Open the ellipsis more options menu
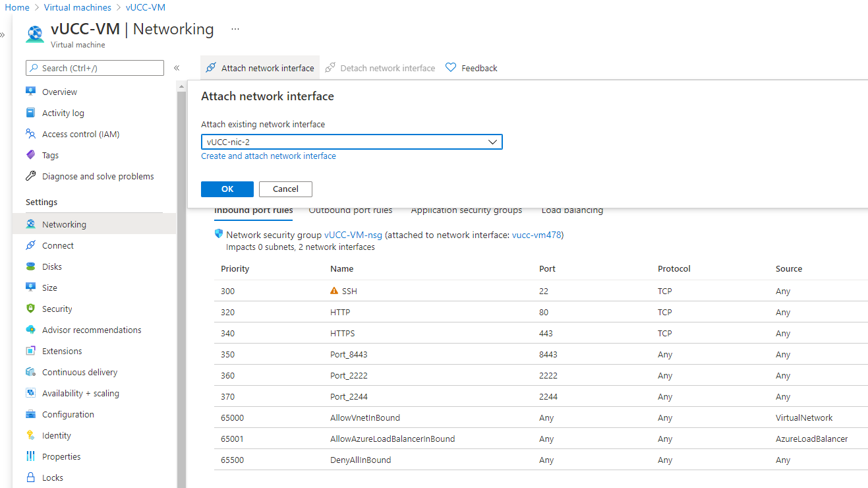Screen dimensions: 868x488 (x=235, y=30)
